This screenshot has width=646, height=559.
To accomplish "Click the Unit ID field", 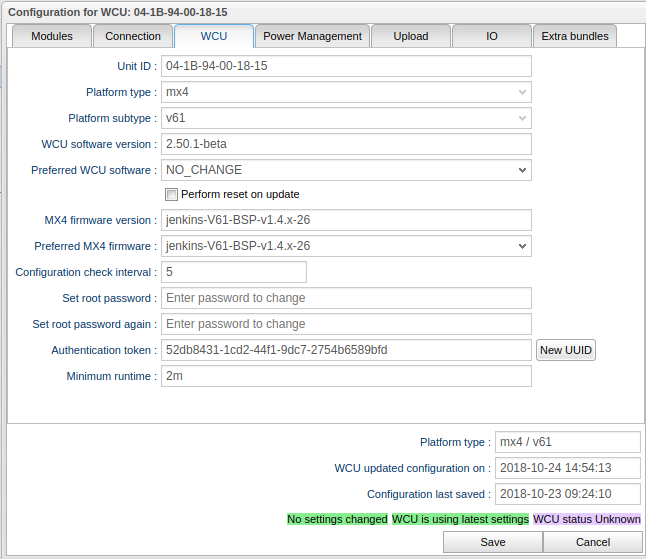I will tap(345, 66).
